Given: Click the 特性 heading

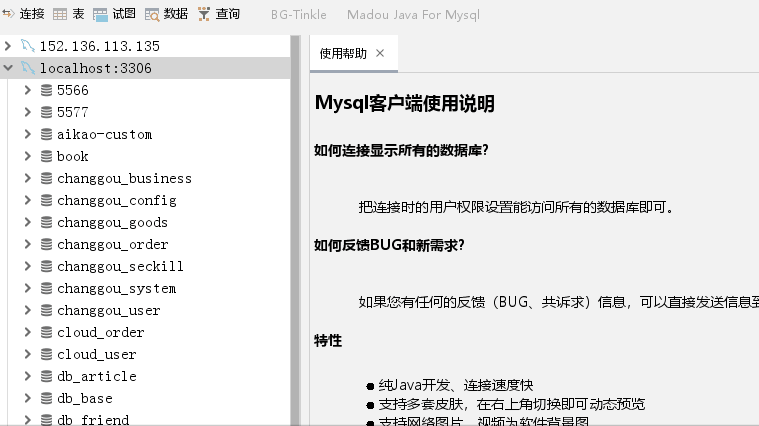Looking at the screenshot, I should [328, 340].
